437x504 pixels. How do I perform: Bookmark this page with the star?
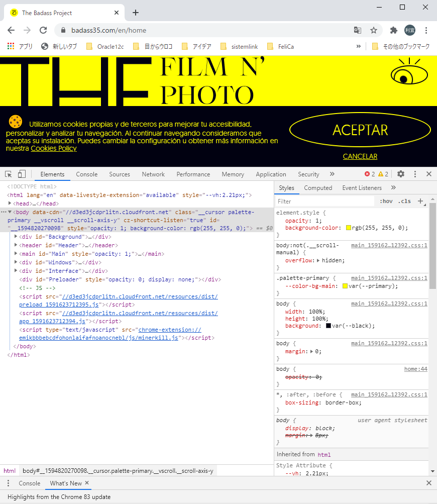click(373, 30)
